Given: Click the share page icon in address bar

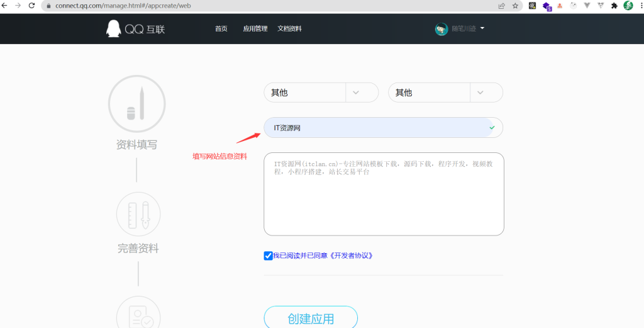Looking at the screenshot, I should [x=501, y=6].
